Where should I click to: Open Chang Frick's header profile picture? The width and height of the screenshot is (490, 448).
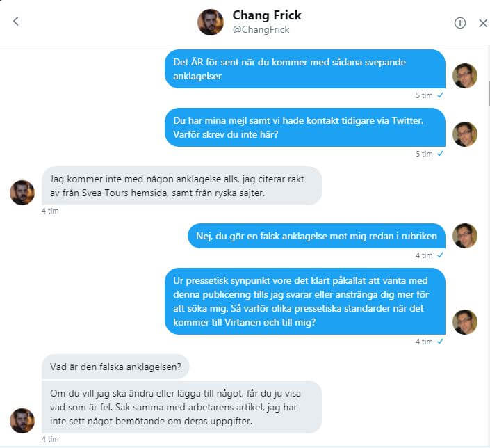click(211, 22)
